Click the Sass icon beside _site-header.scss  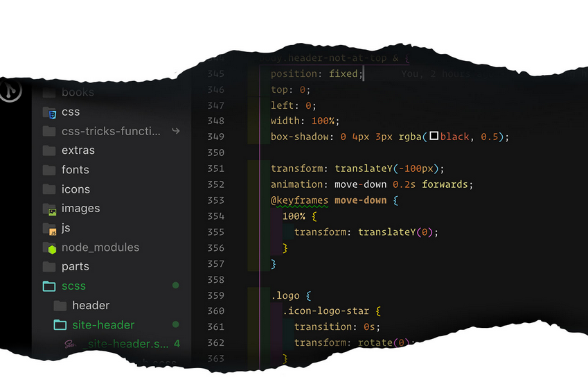pos(69,344)
